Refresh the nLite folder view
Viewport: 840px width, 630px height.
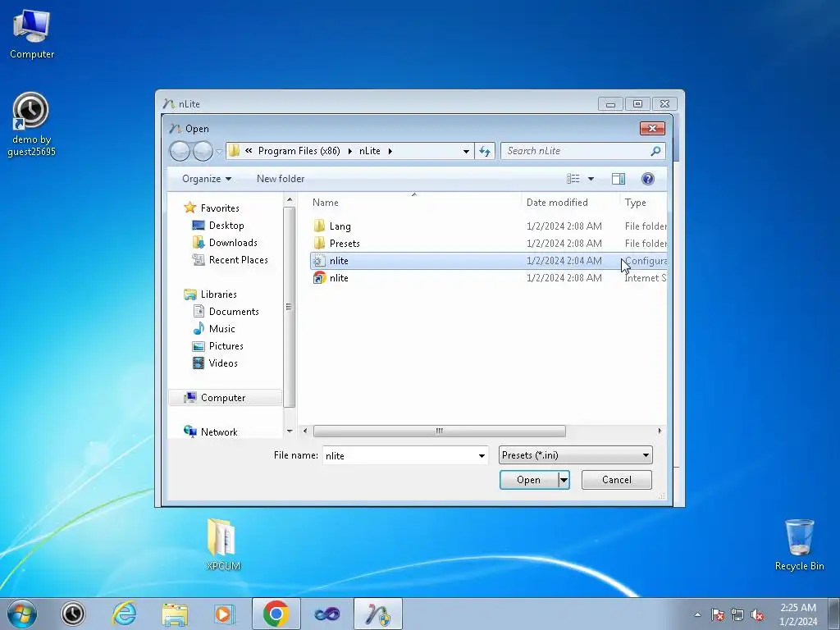485,151
